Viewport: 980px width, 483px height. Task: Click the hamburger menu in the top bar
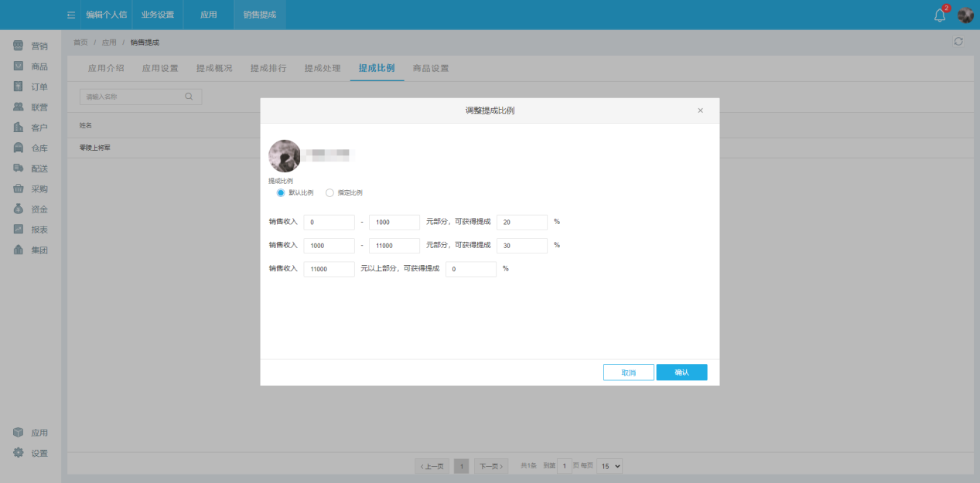[70, 14]
